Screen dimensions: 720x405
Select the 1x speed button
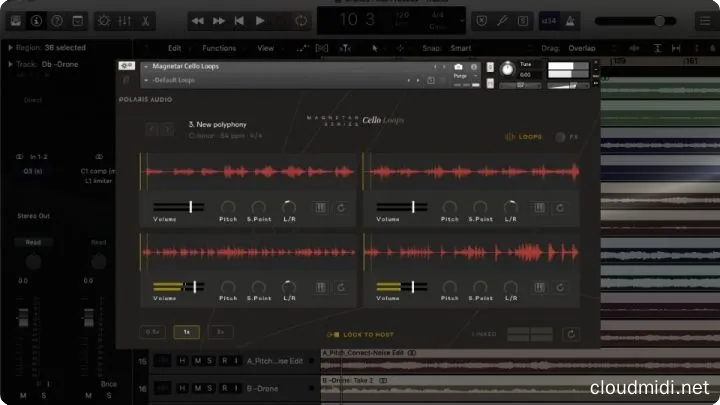[186, 331]
